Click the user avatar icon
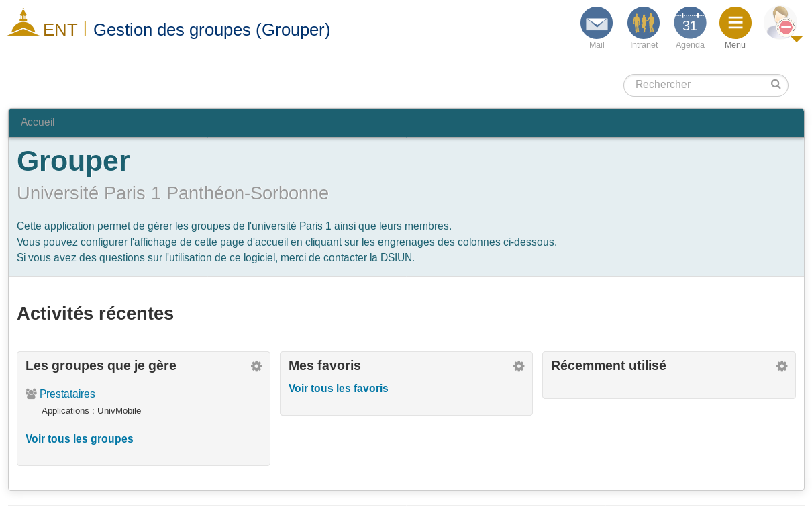Screen dimensions: 812x509 pos(779,23)
